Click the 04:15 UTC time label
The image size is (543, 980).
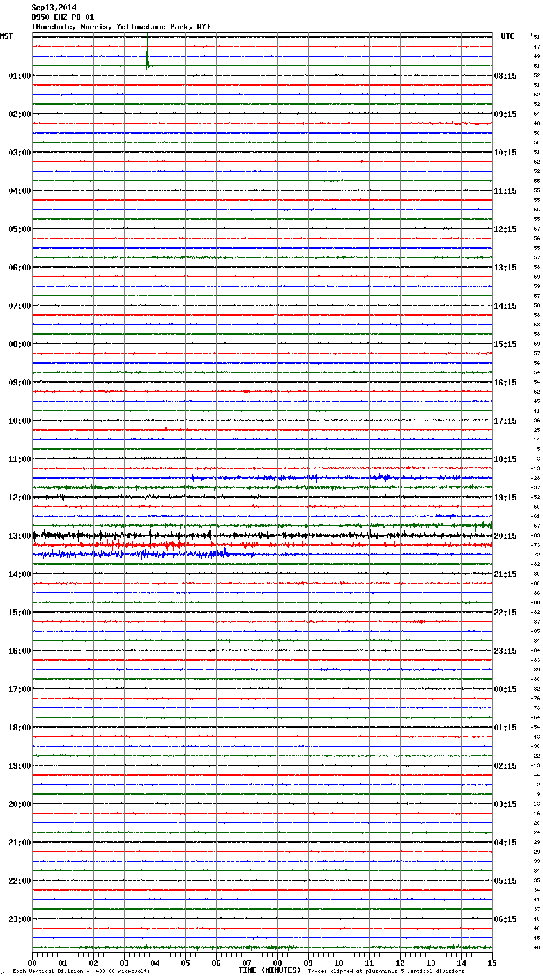coord(505,843)
